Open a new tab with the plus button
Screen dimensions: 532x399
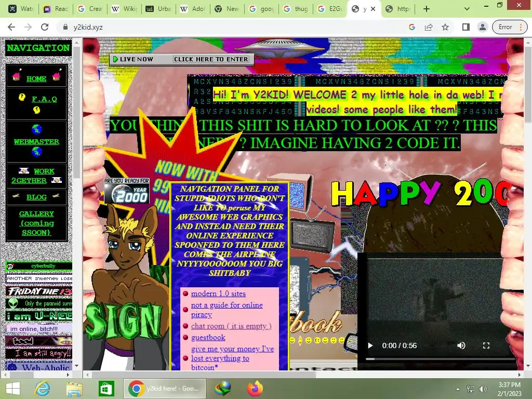pos(427,9)
